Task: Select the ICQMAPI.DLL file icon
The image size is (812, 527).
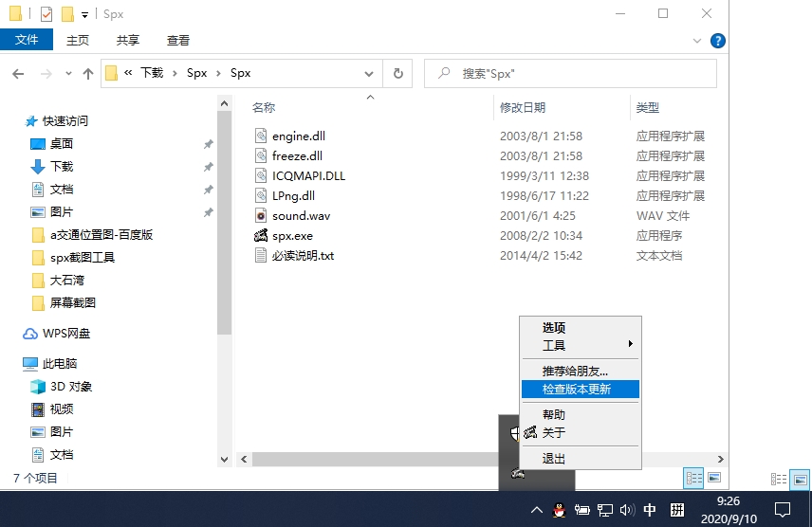Action: tap(261, 175)
